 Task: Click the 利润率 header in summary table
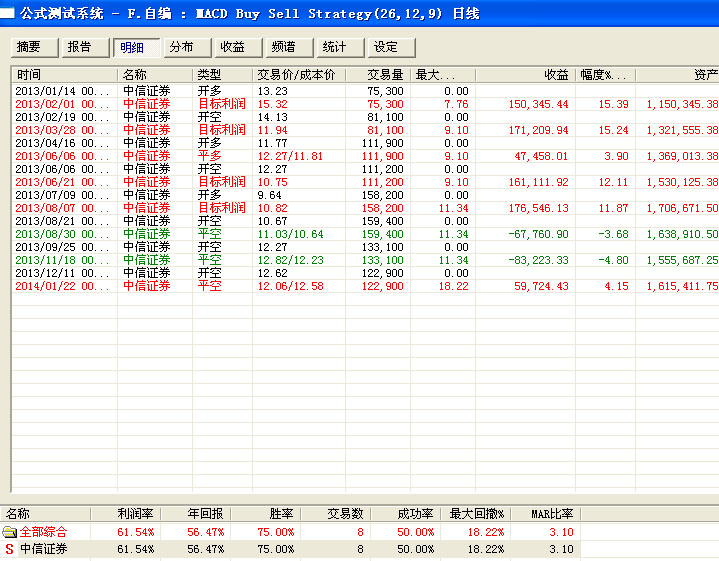[126, 513]
